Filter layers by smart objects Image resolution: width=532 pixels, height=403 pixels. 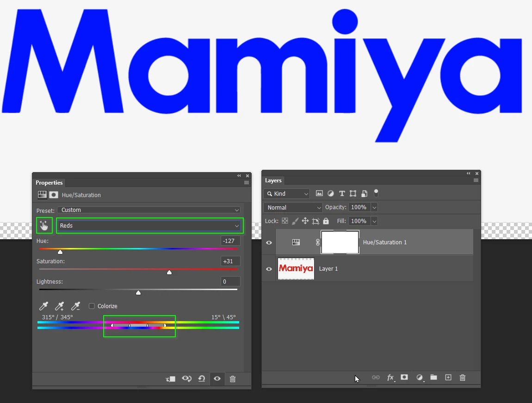click(x=364, y=193)
